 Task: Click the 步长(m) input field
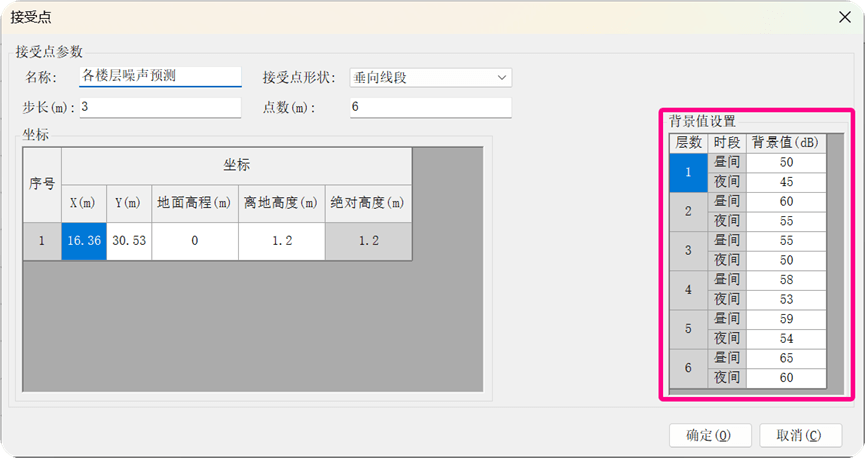click(x=160, y=108)
